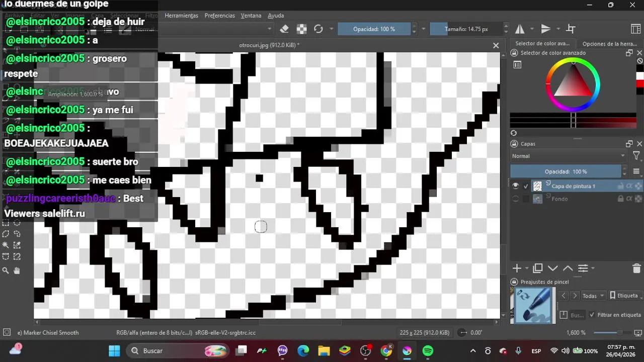
Task: Go to next brush preset arrow
Action: (x=575, y=296)
